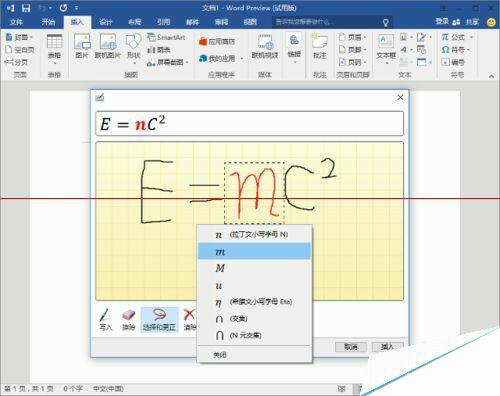500x396 pixels.
Task: Switch to the 开始 (Home) tab
Action: pos(48,22)
